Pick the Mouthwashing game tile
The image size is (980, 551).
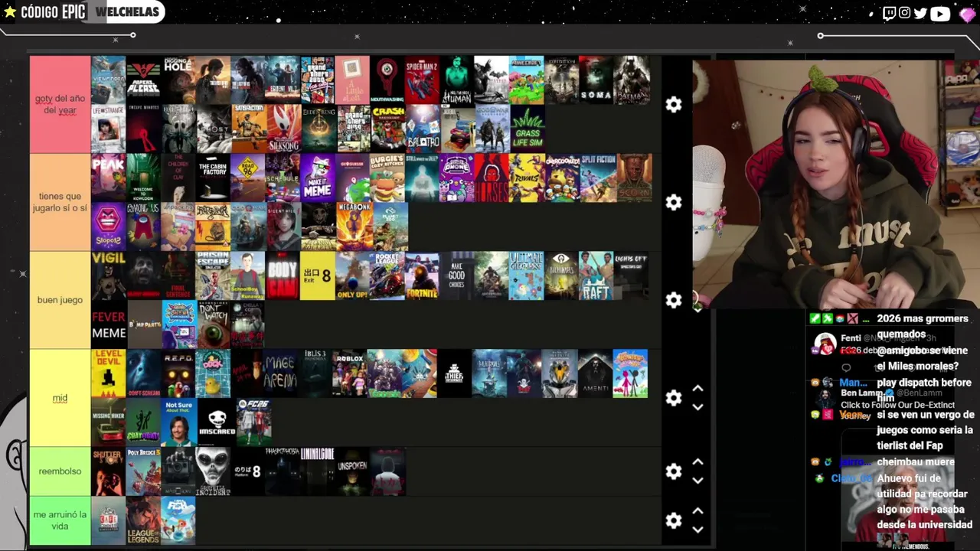pos(387,80)
